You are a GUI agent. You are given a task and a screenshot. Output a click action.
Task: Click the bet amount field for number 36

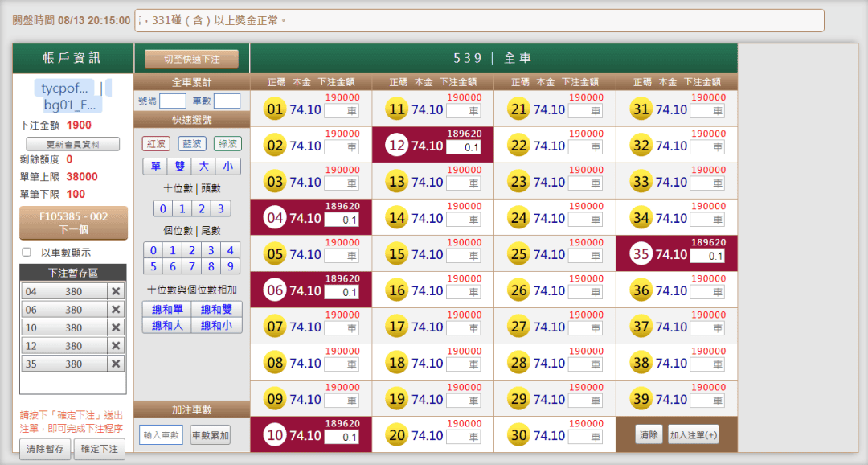coord(707,292)
